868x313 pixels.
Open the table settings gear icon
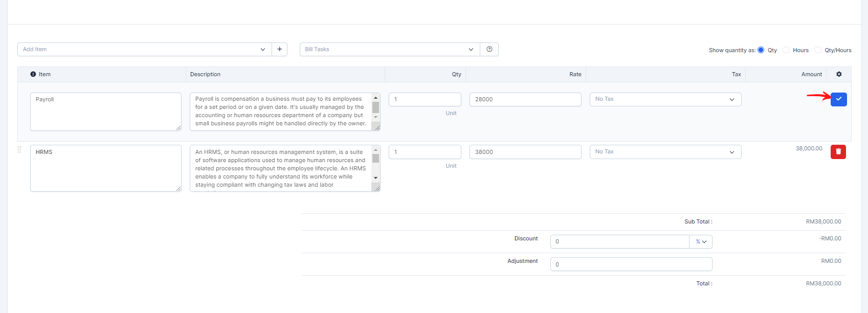[x=839, y=74]
